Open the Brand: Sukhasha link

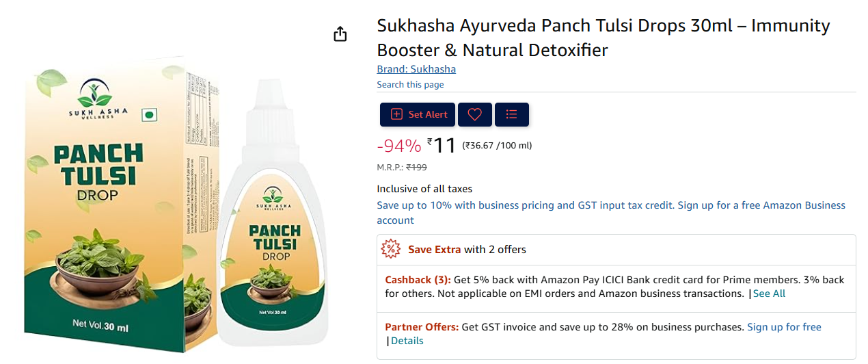point(416,69)
